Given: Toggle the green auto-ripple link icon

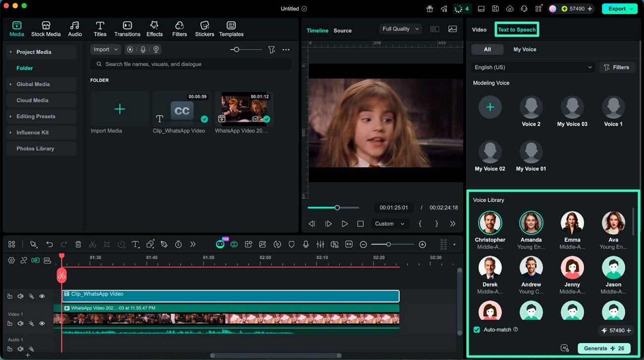Looking at the screenshot, I should tap(35, 260).
